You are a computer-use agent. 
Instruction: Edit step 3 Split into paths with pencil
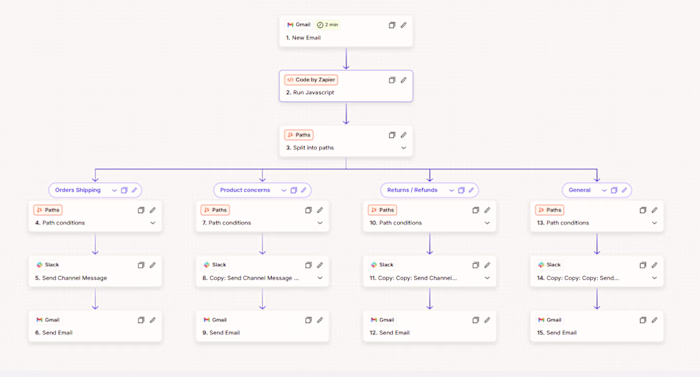pos(404,135)
